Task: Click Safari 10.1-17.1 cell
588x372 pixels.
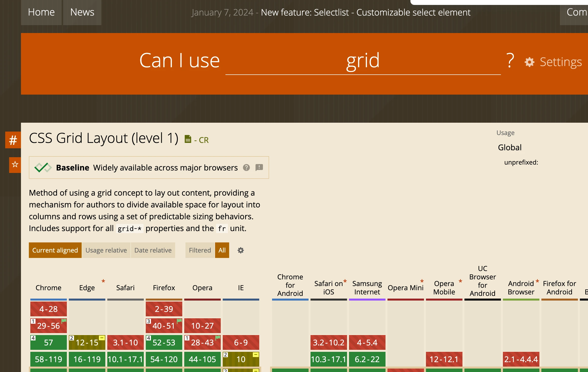Action: pyautogui.click(x=126, y=359)
